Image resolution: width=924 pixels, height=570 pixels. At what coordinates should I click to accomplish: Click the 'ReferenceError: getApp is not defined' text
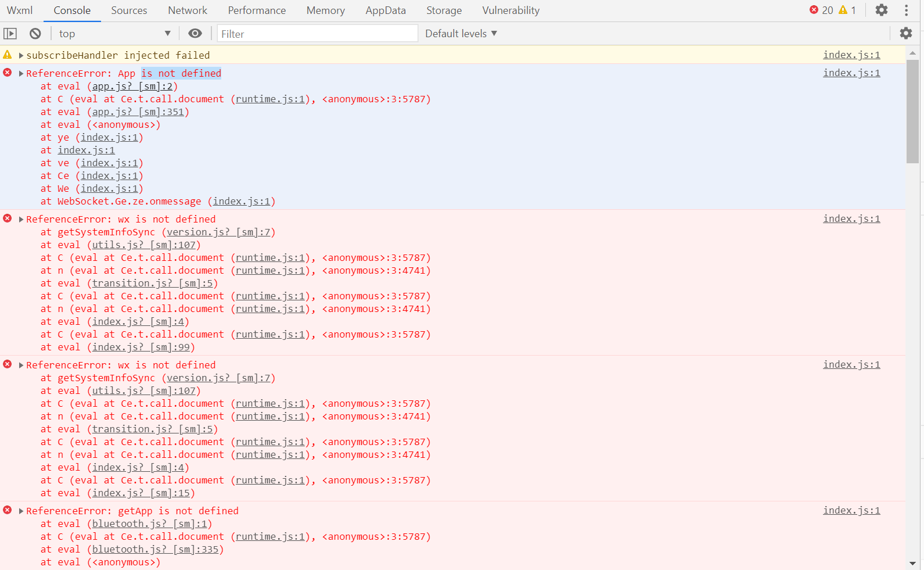(x=132, y=511)
